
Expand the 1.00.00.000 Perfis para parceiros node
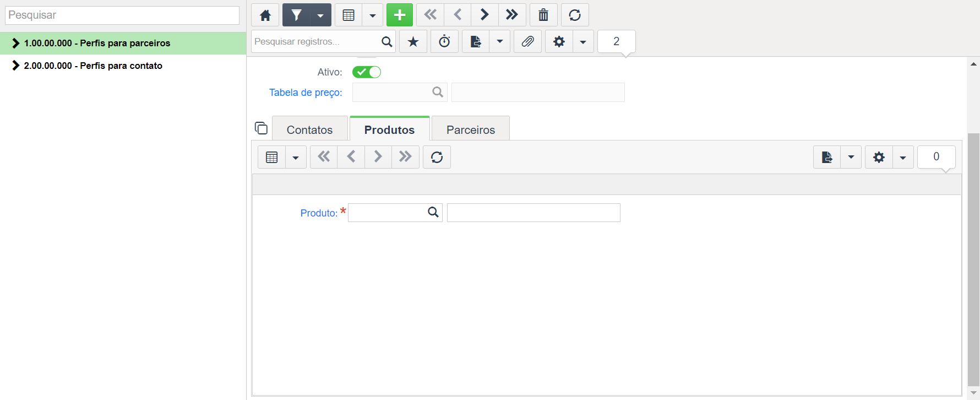point(15,43)
